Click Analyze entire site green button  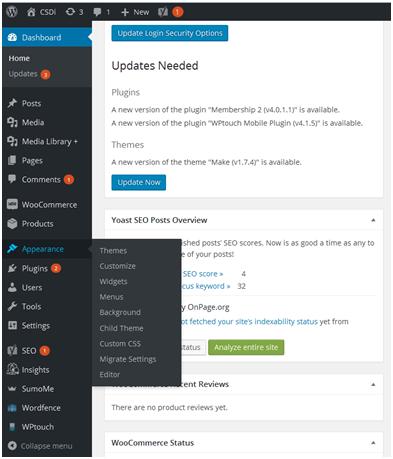click(x=246, y=347)
